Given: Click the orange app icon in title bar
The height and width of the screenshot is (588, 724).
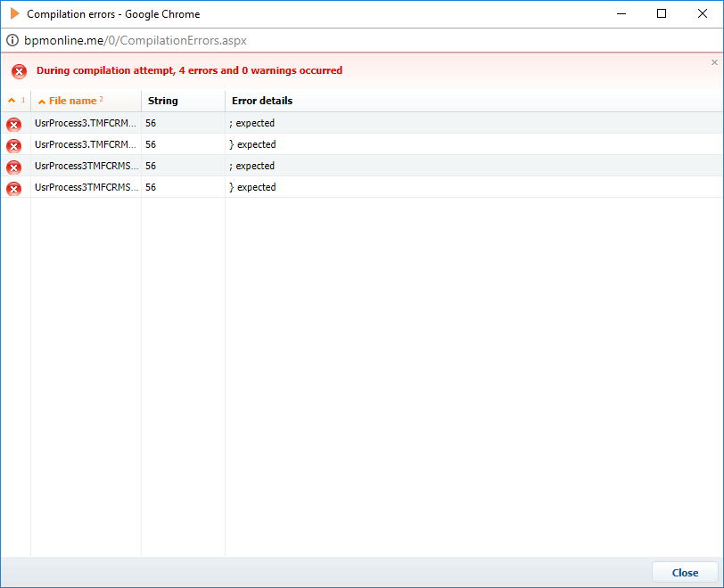Looking at the screenshot, I should tap(15, 14).
